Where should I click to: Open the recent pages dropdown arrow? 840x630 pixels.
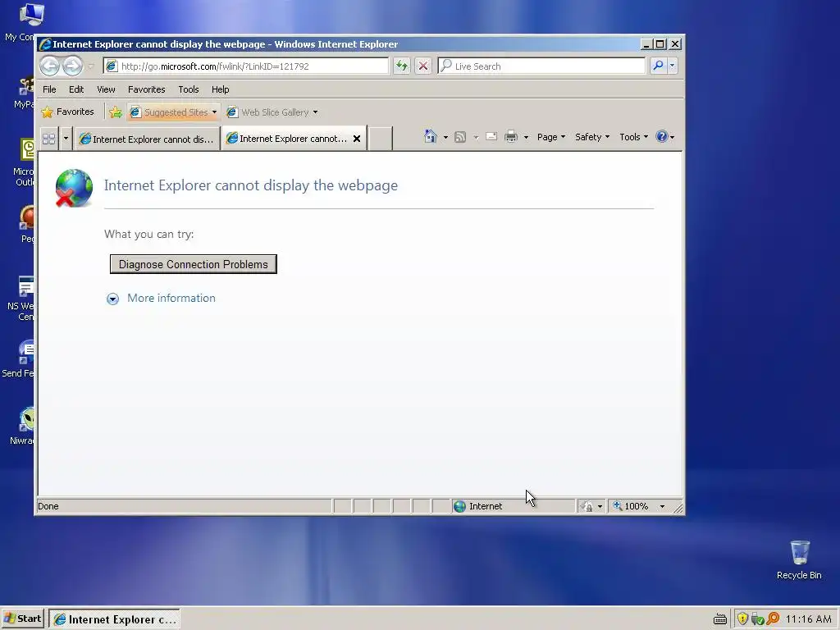click(x=90, y=66)
